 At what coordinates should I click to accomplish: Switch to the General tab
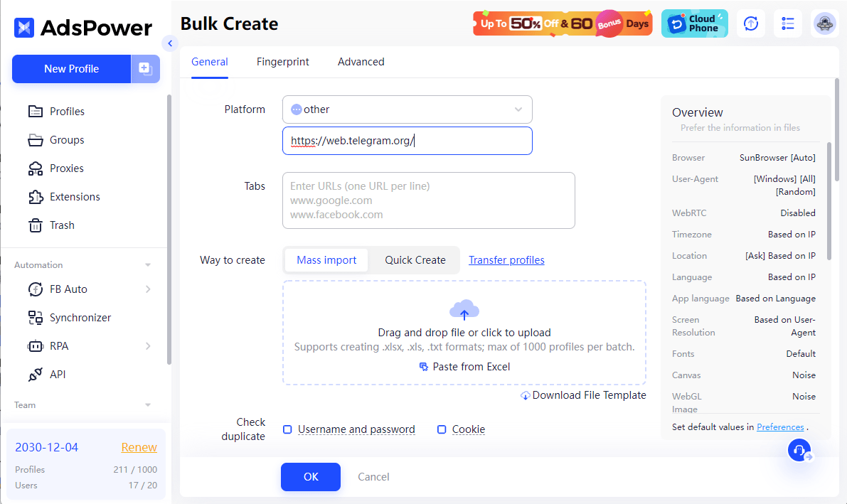tap(210, 62)
